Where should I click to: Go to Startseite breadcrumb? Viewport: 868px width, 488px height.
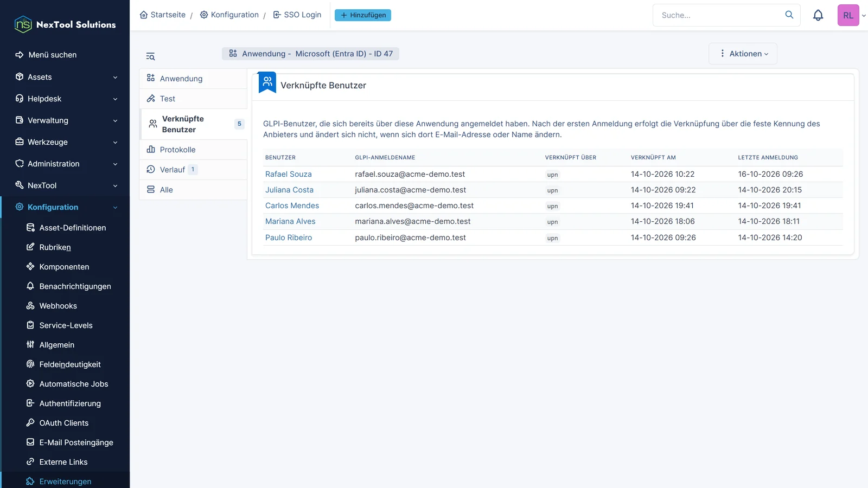(x=163, y=15)
